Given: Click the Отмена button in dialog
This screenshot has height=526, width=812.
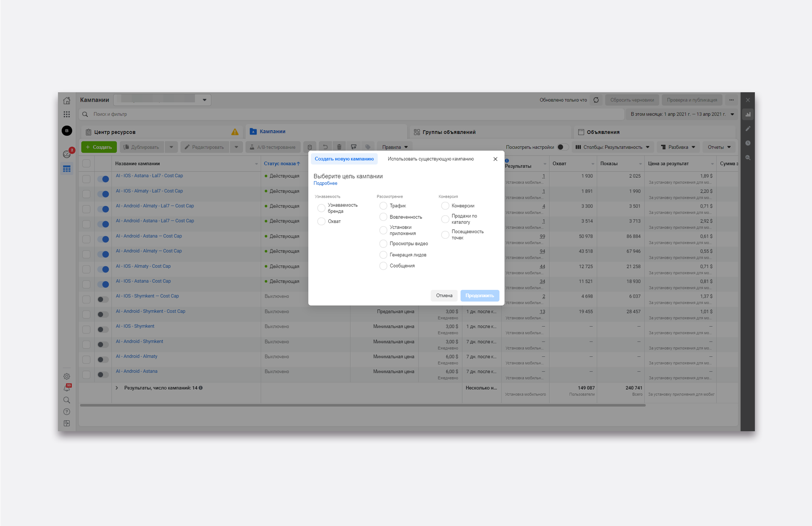Looking at the screenshot, I should point(444,296).
